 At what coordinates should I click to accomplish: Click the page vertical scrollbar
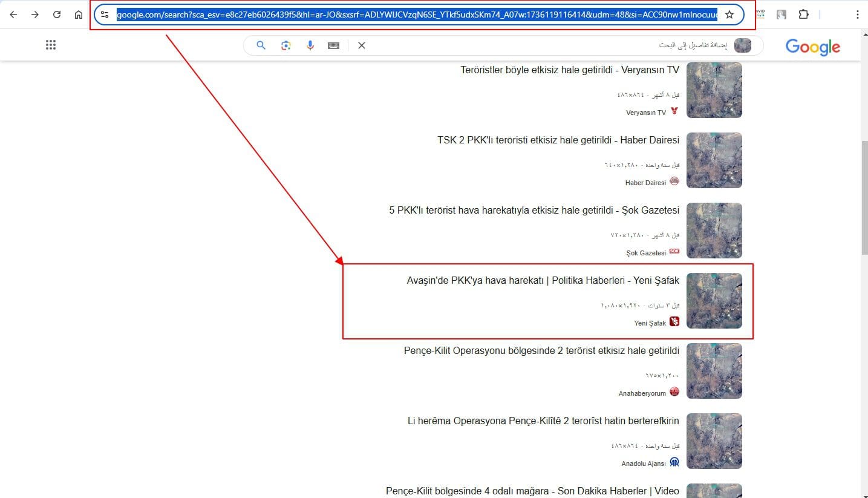864,200
